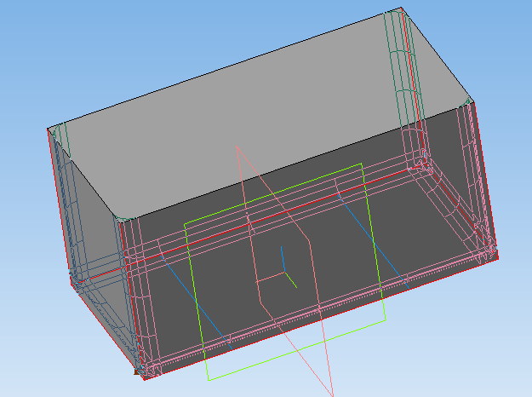Click the bottom-right corner of the green plane
Screen dimensions: 532x397
[x=385, y=321]
